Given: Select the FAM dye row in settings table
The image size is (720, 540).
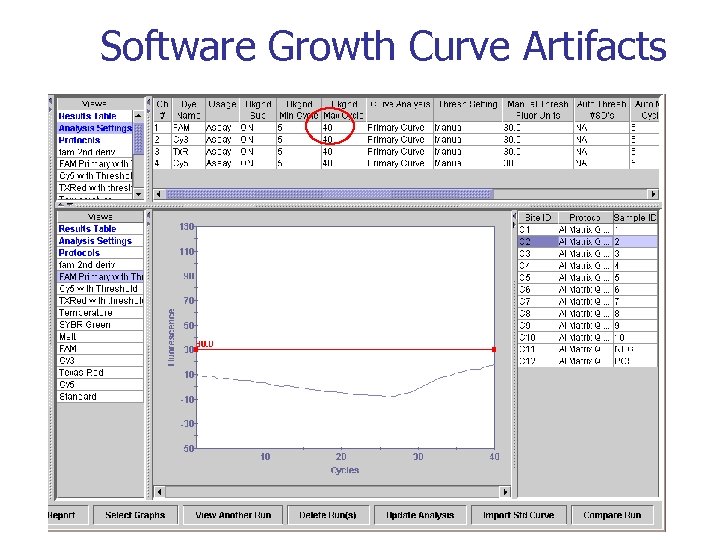Looking at the screenshot, I should pyautogui.click(x=406, y=128).
